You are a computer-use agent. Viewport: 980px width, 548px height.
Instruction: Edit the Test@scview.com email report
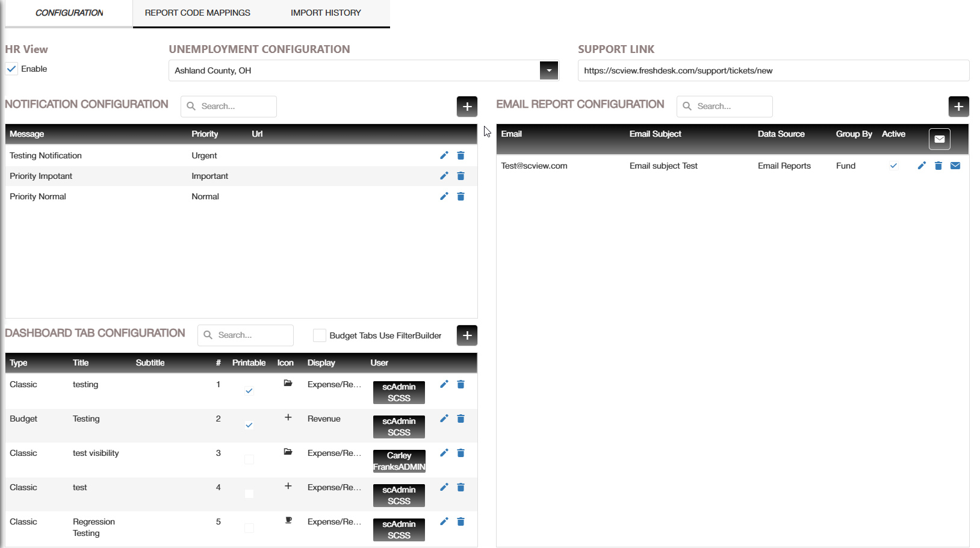coord(922,166)
